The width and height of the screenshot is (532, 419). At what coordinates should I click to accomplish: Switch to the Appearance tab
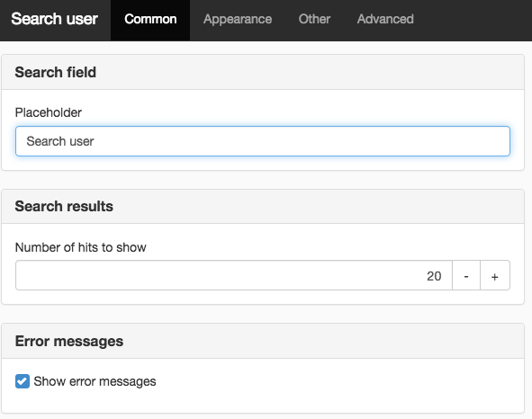(238, 19)
